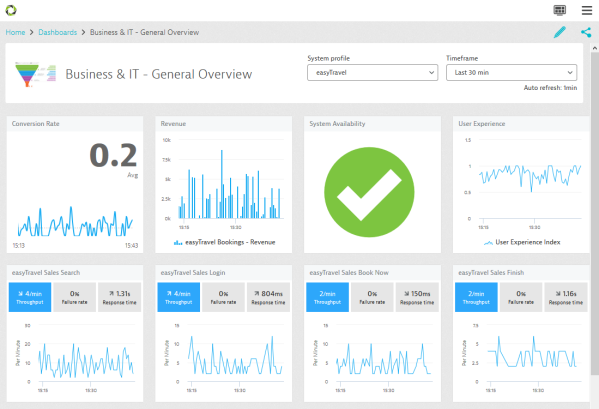Viewport: 599px width, 409px height.
Task: Select Sales Book Now 2/min Throughput tile
Action: [327, 297]
